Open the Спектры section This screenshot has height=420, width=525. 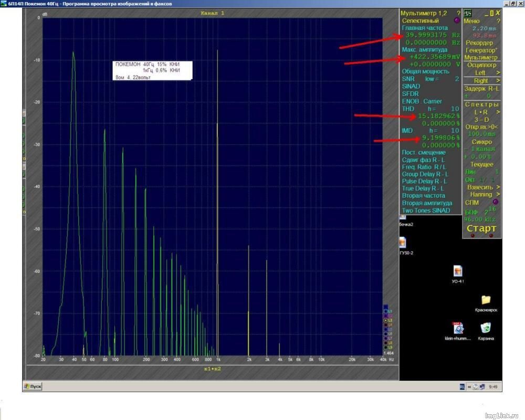481,104
